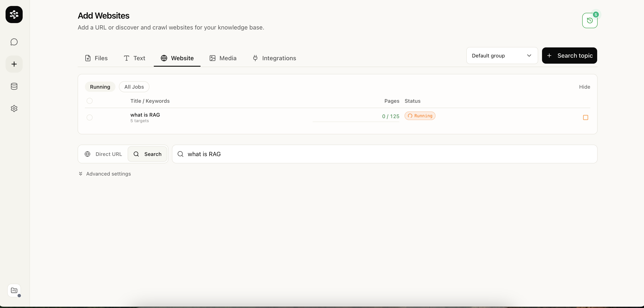
Task: Click the folder chart icon at bottom-left
Action: click(14, 290)
